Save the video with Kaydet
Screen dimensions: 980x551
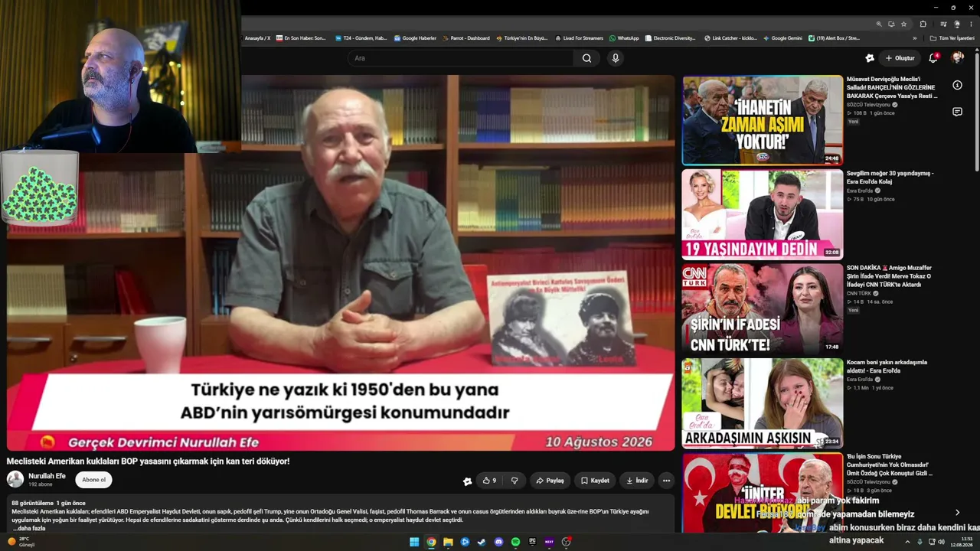[x=595, y=481]
